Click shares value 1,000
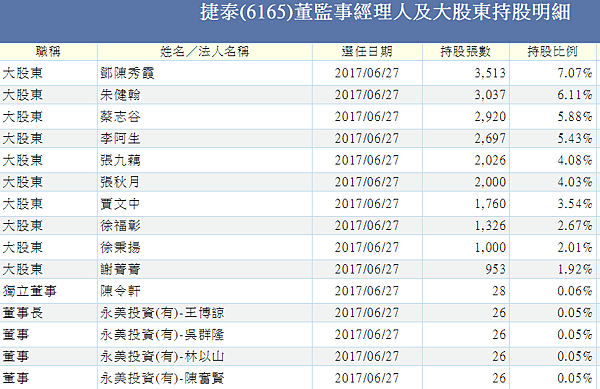This screenshot has width=600, height=389. click(x=490, y=247)
